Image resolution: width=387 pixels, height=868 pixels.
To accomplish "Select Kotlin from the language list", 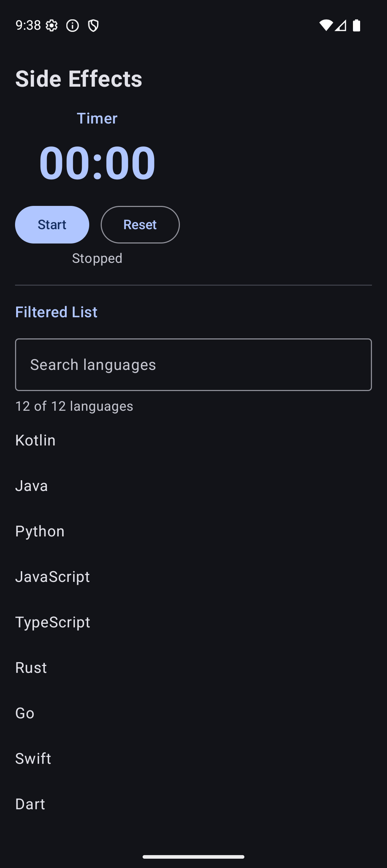I will [35, 440].
